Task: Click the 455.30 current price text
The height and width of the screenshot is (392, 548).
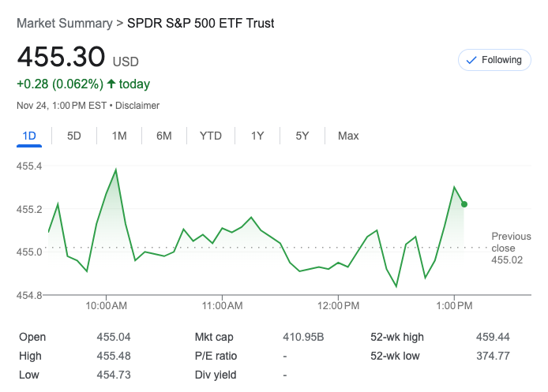Action: [61, 57]
